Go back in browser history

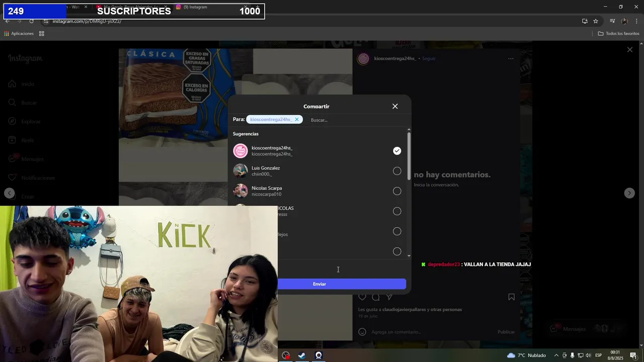coord(7,21)
